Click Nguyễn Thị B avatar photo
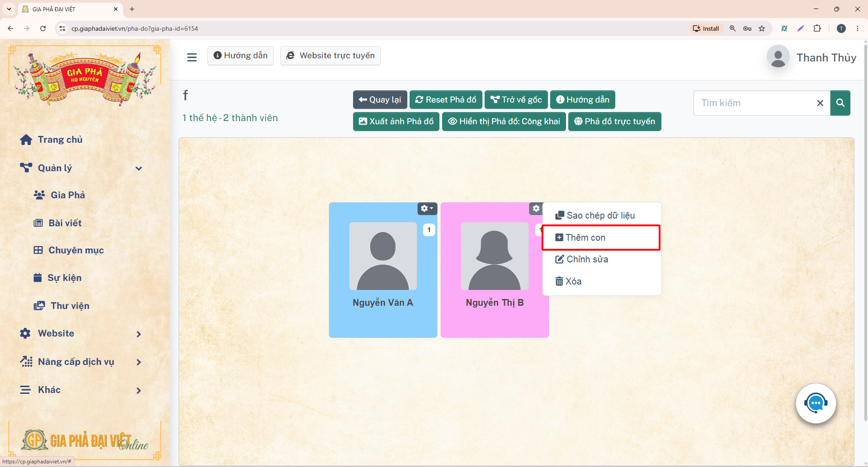Viewport: 868px width, 467px height. point(495,256)
